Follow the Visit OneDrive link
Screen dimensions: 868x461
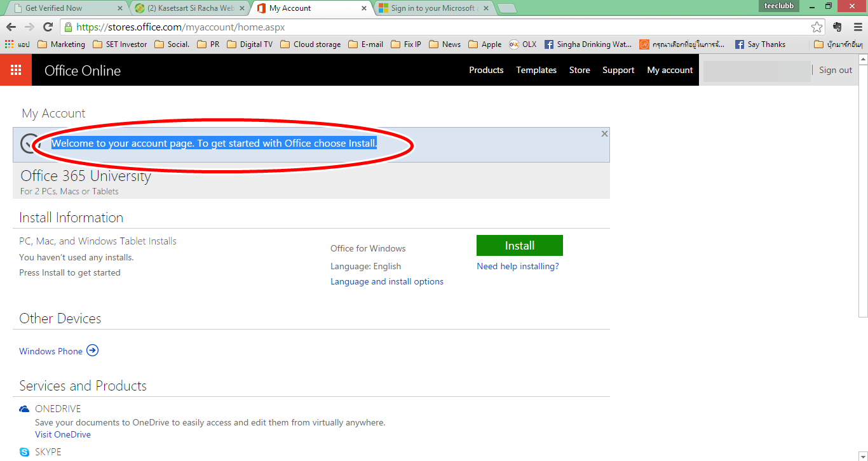click(x=63, y=434)
